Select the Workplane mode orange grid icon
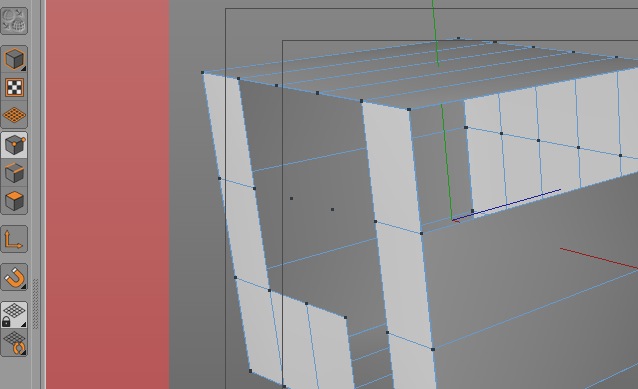Viewport: 638px width, 389px height. coord(14,115)
